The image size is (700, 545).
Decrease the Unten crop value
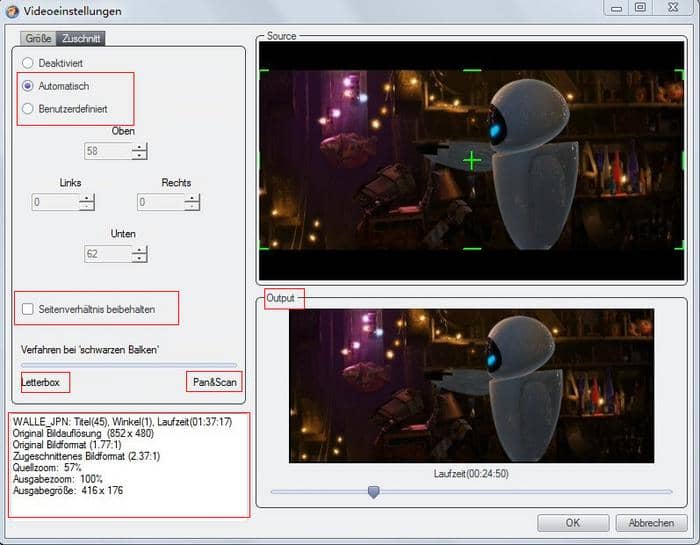pos(139,258)
